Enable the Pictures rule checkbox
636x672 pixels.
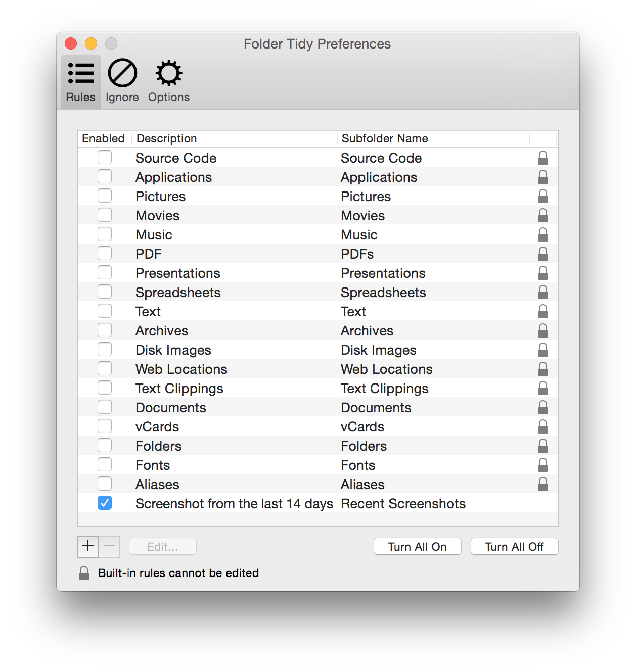105,196
